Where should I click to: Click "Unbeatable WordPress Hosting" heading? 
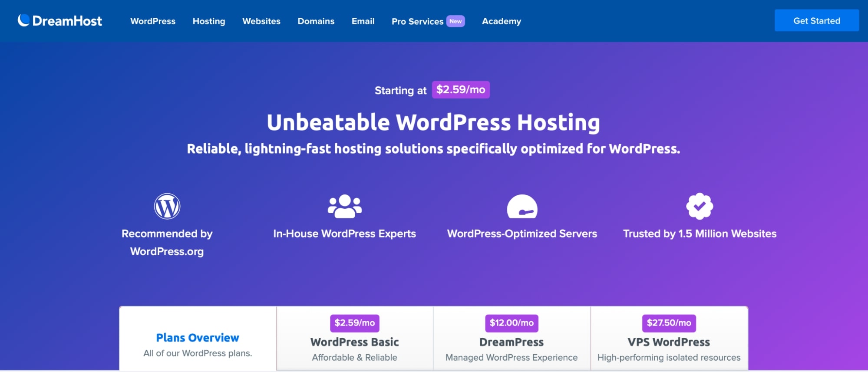coord(433,122)
